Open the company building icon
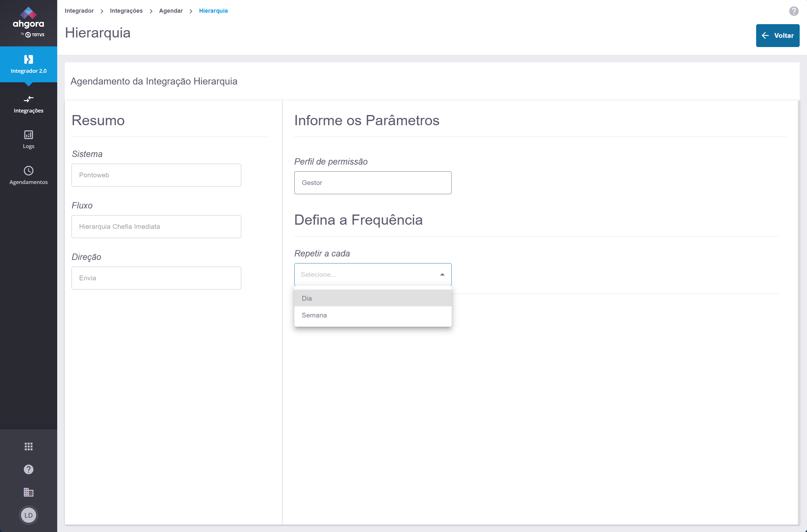Screen dimensions: 807x532 [x=29, y=492]
